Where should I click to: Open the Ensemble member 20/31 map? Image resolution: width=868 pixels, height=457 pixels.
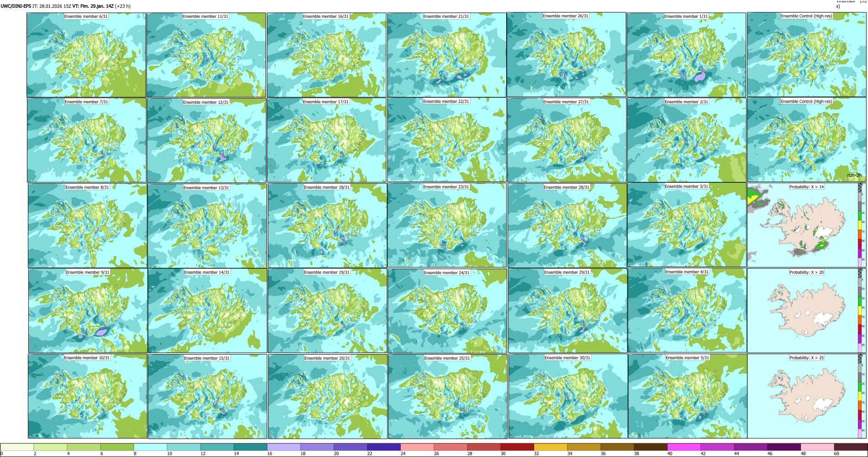(x=328, y=397)
